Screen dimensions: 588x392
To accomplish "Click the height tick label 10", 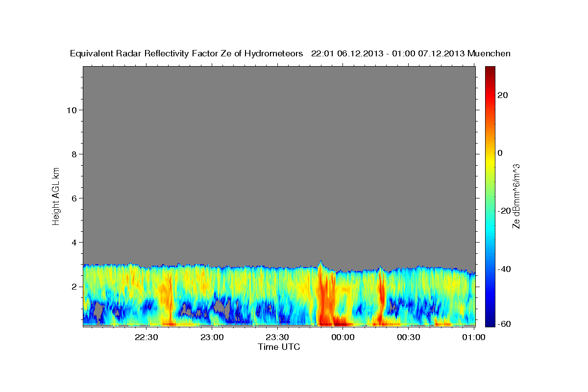I will 72,110.
